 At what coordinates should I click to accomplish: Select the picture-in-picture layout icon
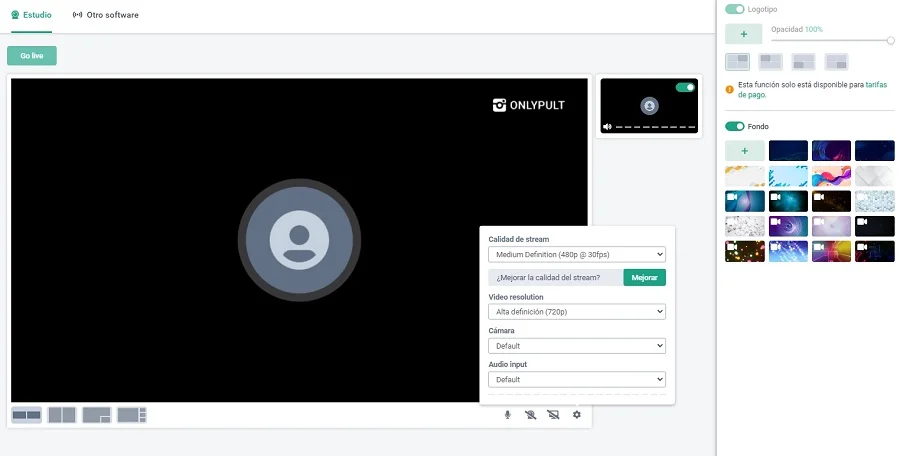coord(97,415)
